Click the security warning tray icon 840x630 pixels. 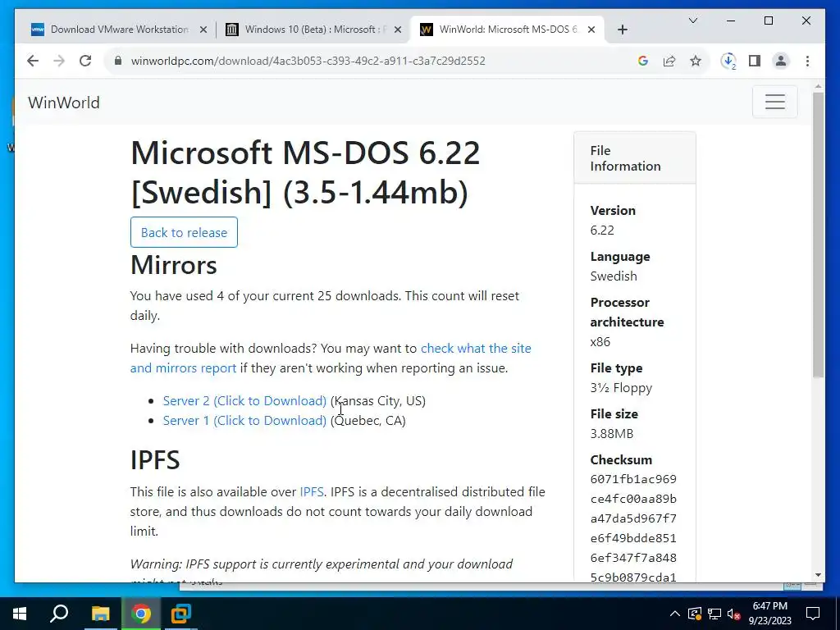(694, 614)
